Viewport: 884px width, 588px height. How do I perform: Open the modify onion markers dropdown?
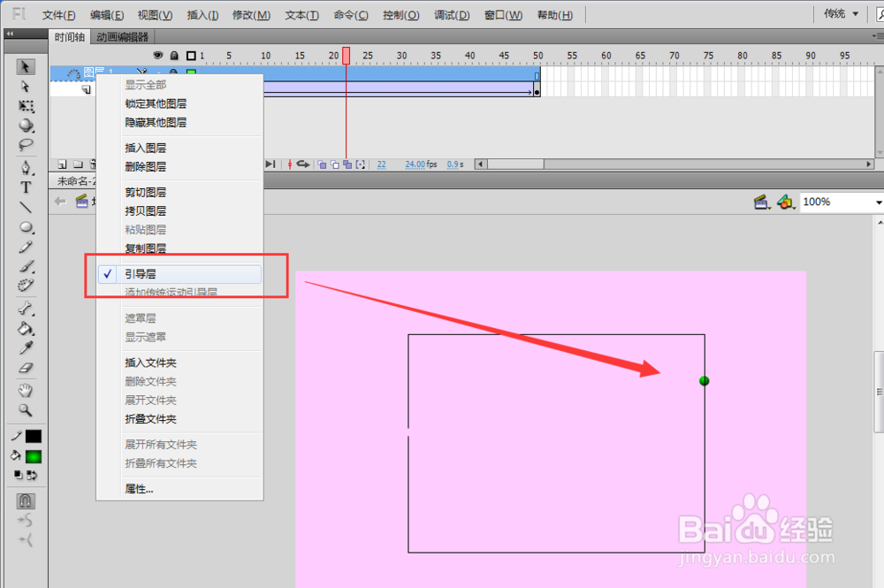pyautogui.click(x=361, y=164)
